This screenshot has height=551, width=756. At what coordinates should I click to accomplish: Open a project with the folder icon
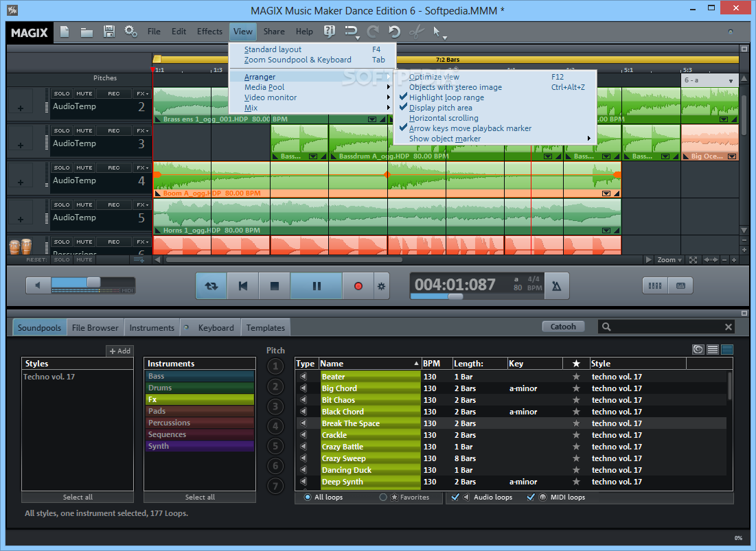pyautogui.click(x=87, y=32)
